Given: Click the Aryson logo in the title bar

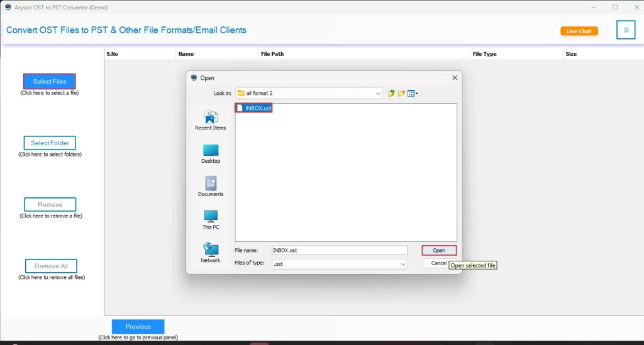Looking at the screenshot, I should click(x=8, y=7).
